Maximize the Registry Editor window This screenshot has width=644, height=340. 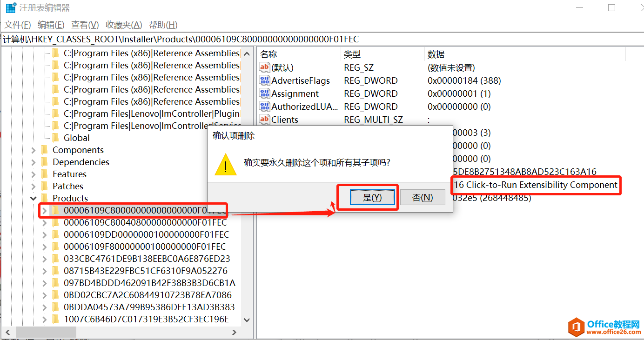point(611,8)
